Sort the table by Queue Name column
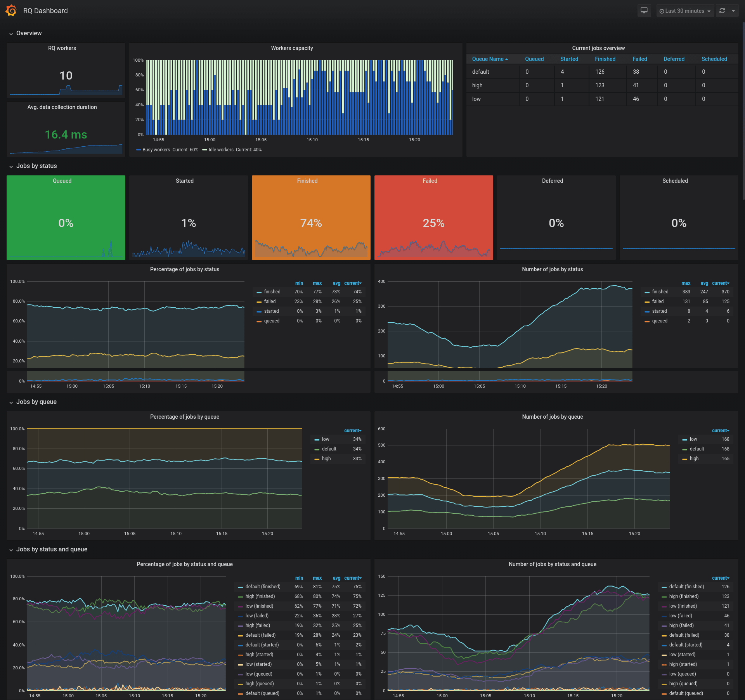The image size is (745, 700). click(490, 59)
